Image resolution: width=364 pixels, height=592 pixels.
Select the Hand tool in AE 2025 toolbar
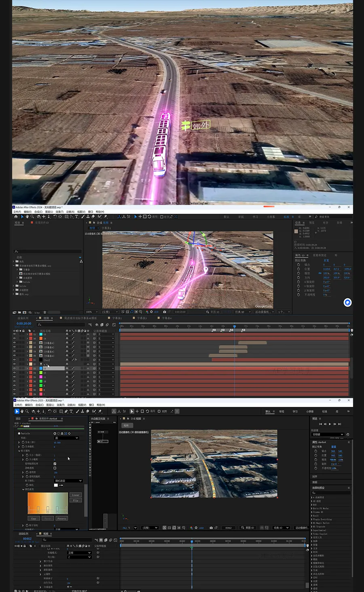[x=22, y=411]
